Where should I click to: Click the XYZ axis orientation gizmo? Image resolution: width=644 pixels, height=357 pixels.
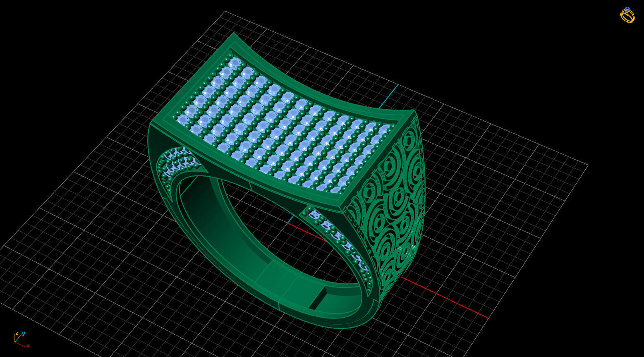coord(21,339)
